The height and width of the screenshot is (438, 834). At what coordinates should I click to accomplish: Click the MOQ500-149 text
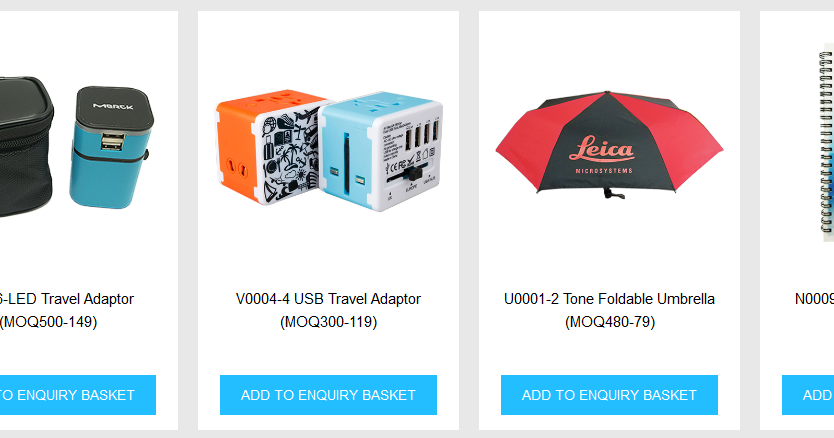48,322
